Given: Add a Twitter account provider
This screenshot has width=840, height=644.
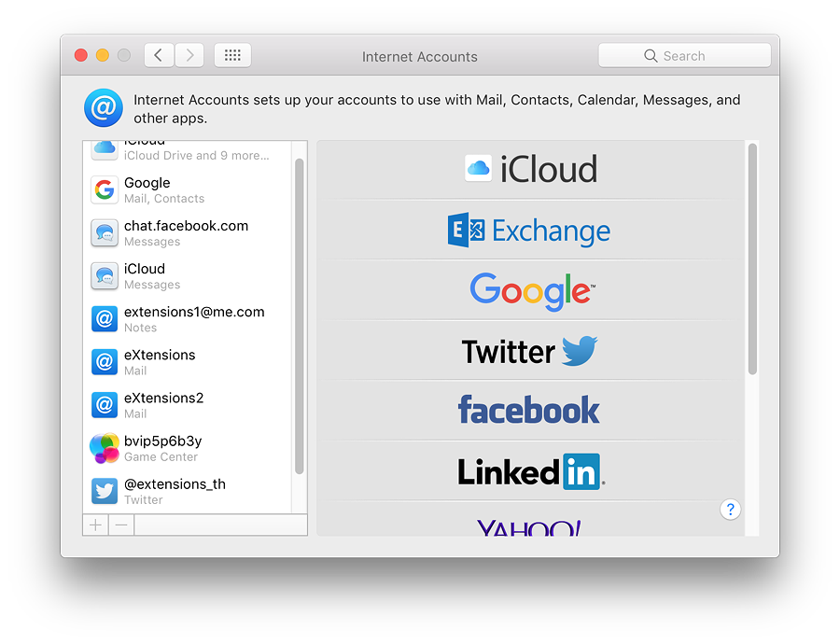Looking at the screenshot, I should [x=530, y=352].
